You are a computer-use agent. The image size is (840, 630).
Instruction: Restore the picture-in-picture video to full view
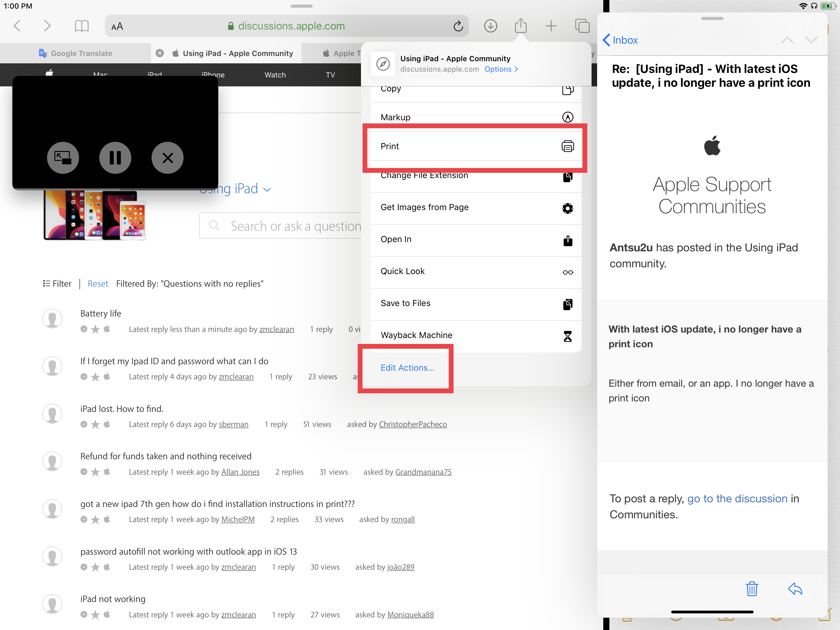[x=63, y=158]
